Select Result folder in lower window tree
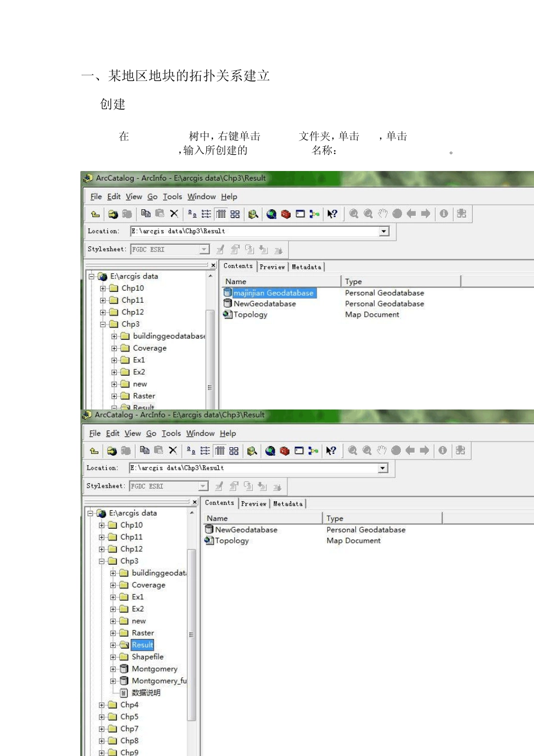The height and width of the screenshot is (756, 534). (x=143, y=645)
